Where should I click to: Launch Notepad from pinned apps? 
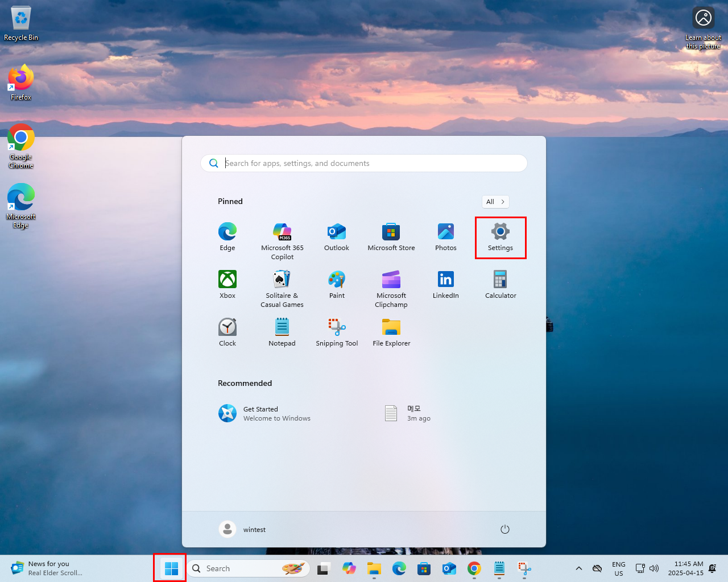tap(282, 332)
